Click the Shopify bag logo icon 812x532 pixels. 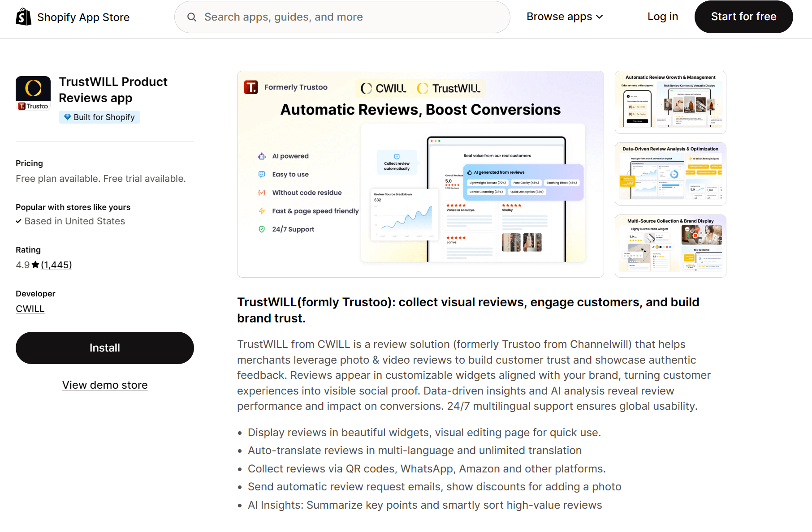coord(23,17)
